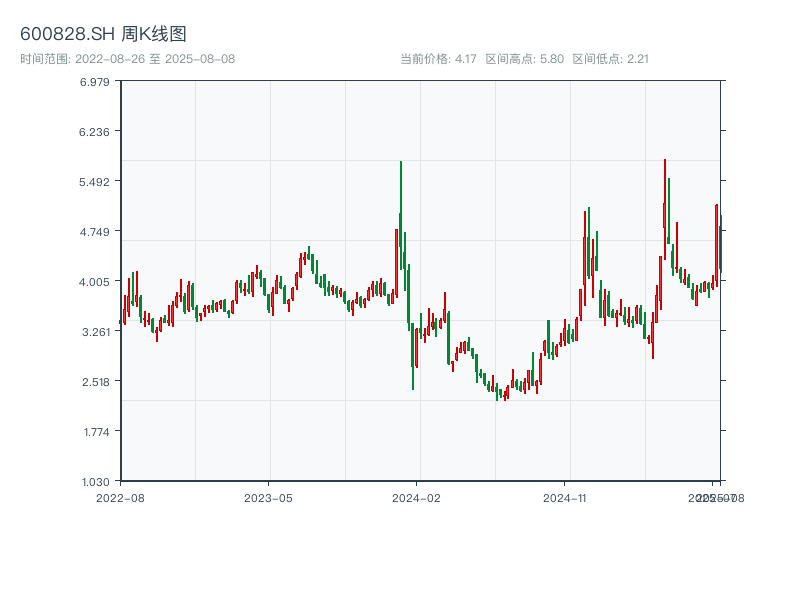Click the y-axis value 4.005

[94, 282]
